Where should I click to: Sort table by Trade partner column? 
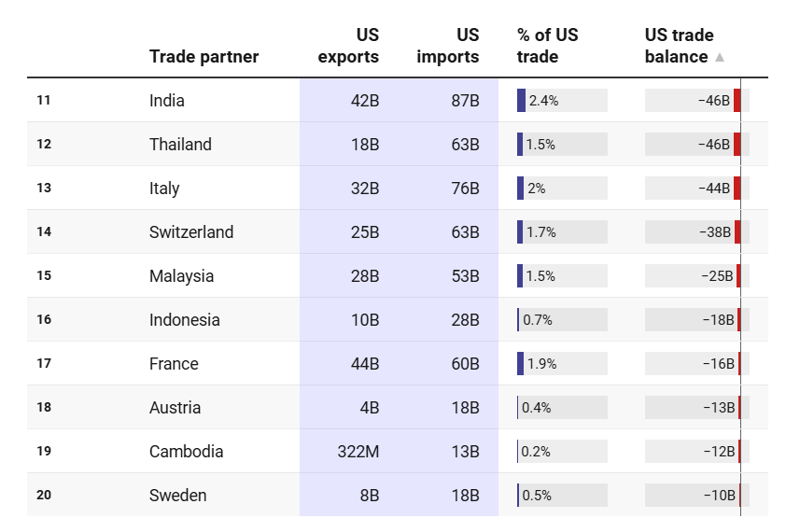pyautogui.click(x=204, y=57)
